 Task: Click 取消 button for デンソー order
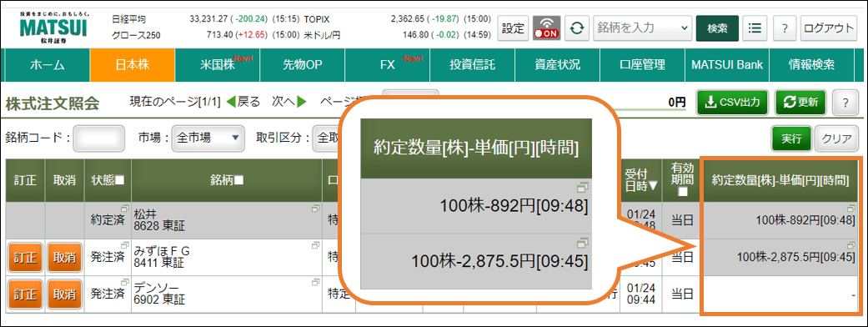[x=65, y=294]
